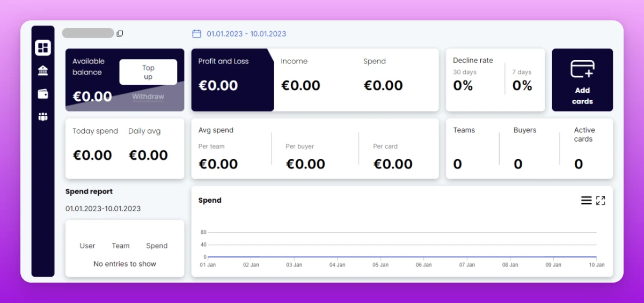Click the 05 Jan point on Spend chart
The height and width of the screenshot is (303, 644).
(380, 257)
